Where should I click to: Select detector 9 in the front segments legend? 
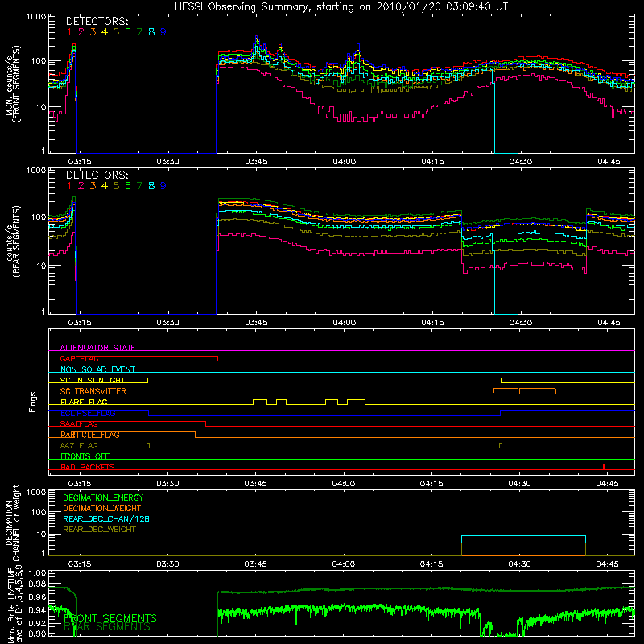[163, 32]
